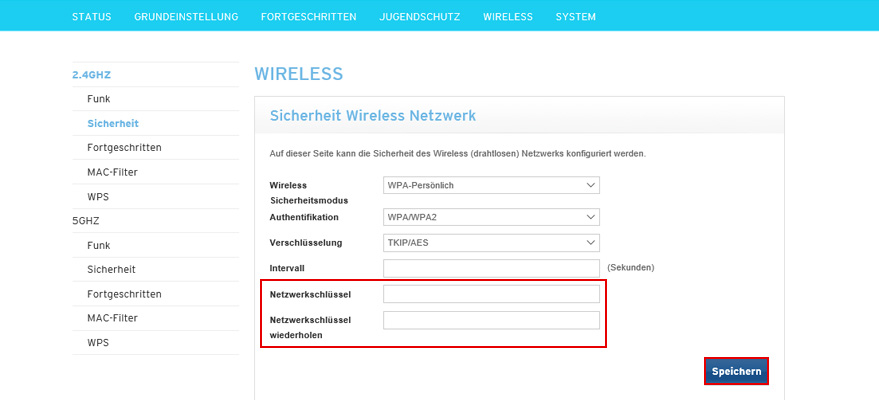The width and height of the screenshot is (879, 400).
Task: Open the Wireless Sicherheitsmodus dropdown
Action: [491, 185]
